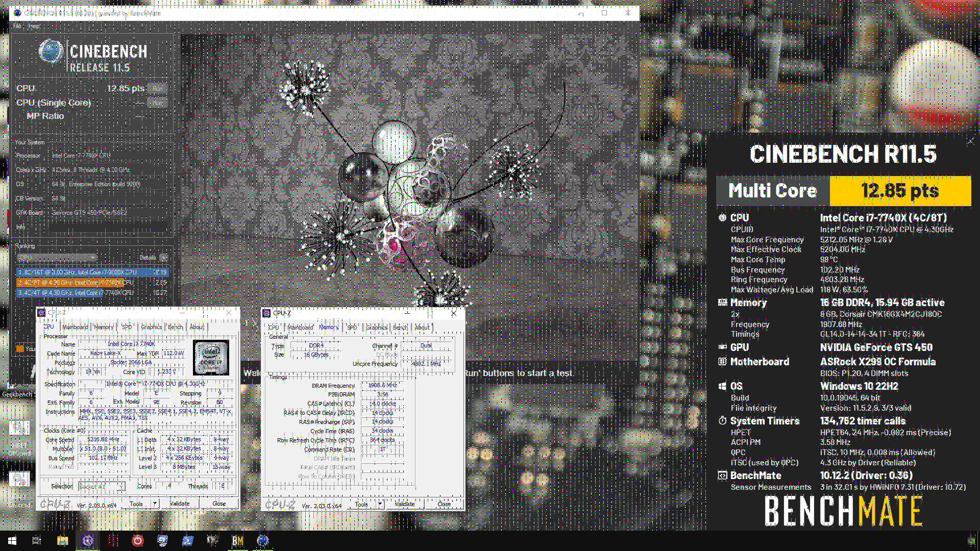The height and width of the screenshot is (551, 980).
Task: Open the Help menu in Cinebench
Action: click(x=34, y=26)
